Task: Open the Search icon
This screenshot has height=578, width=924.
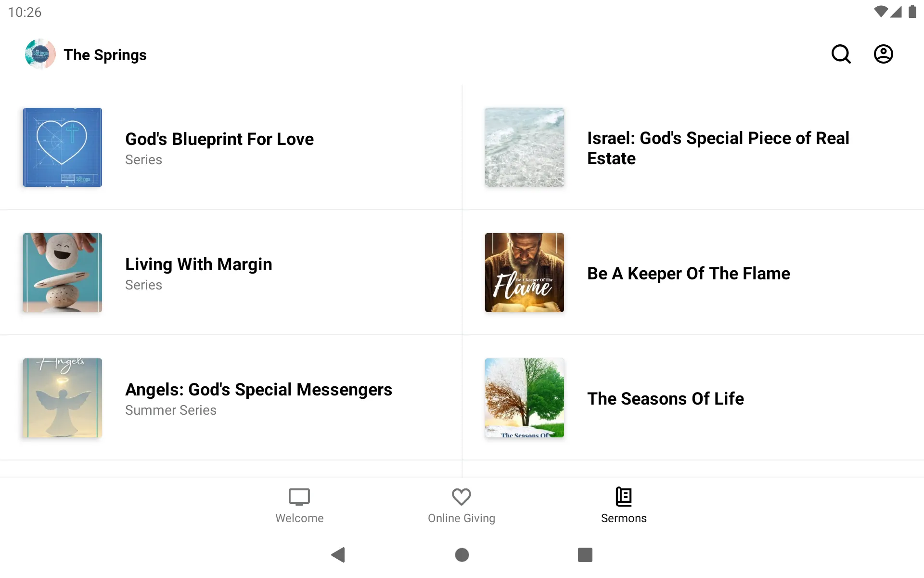Action: [842, 54]
